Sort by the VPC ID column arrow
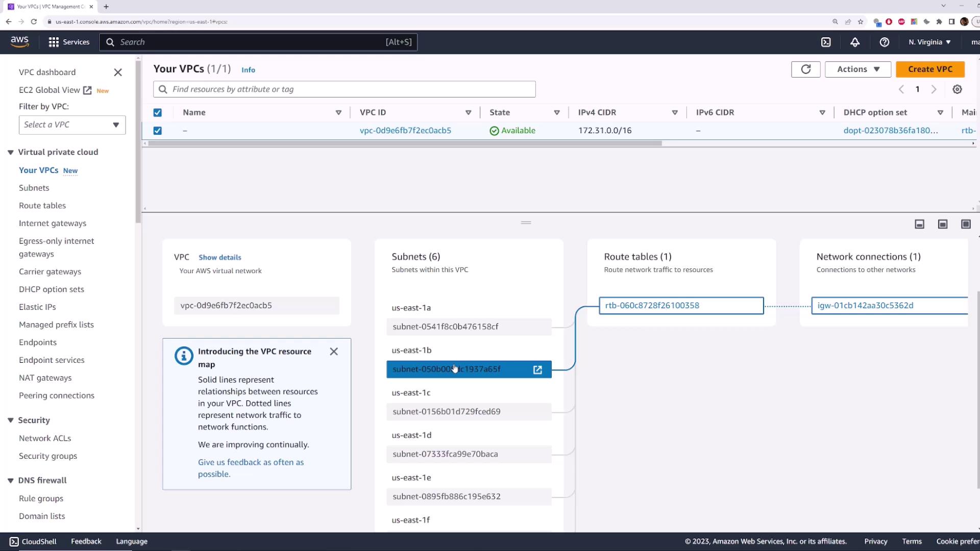The width and height of the screenshot is (980, 551). [468, 113]
